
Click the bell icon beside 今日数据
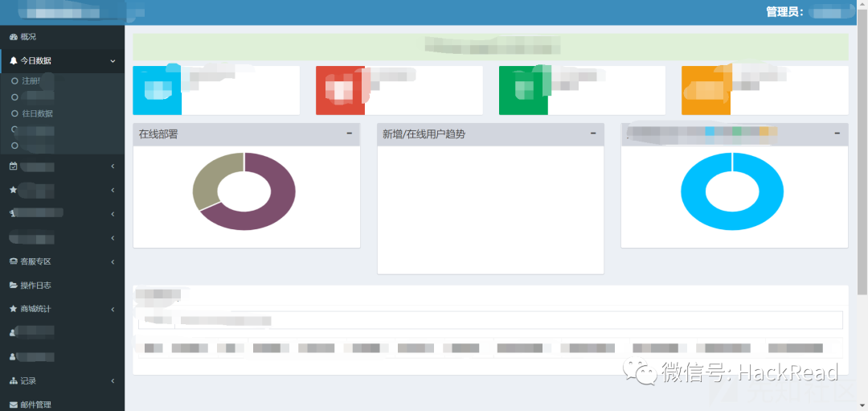pyautogui.click(x=14, y=60)
